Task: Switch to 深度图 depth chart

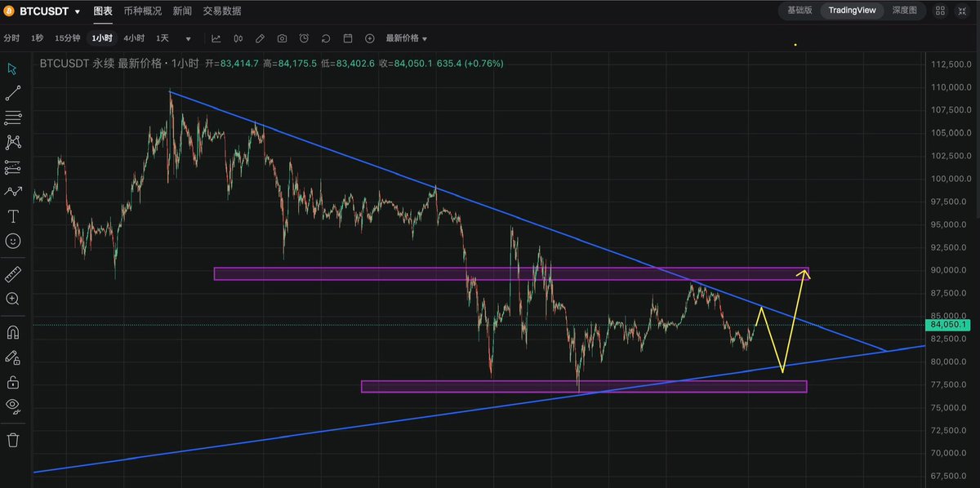Action: click(905, 11)
